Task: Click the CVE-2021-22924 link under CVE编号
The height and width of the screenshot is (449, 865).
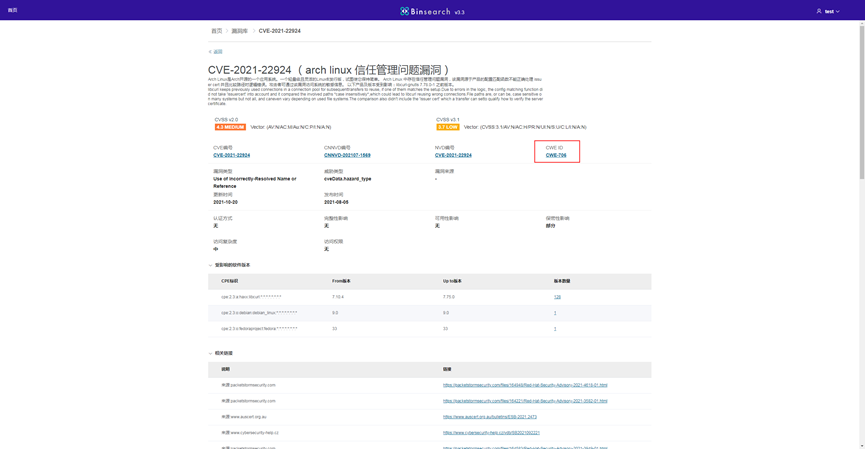Action: 232,155
